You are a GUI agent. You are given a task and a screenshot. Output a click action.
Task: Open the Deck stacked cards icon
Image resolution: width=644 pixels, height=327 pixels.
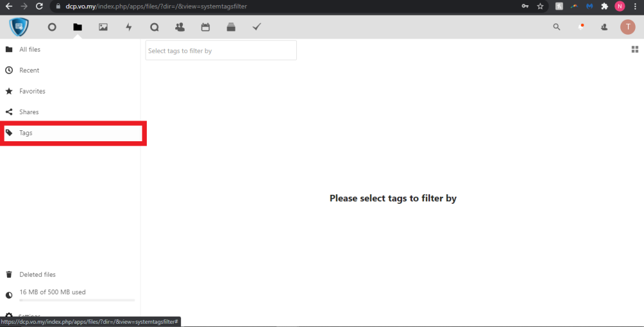pyautogui.click(x=231, y=27)
